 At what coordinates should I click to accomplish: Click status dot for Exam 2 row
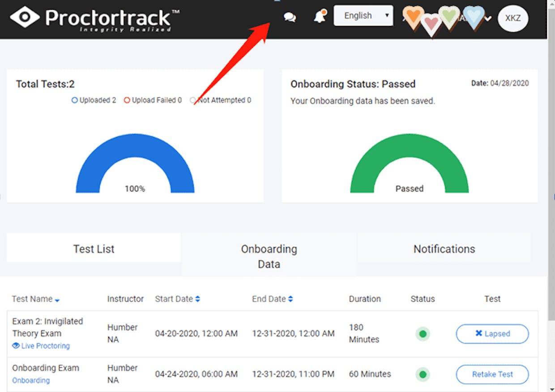[423, 334]
